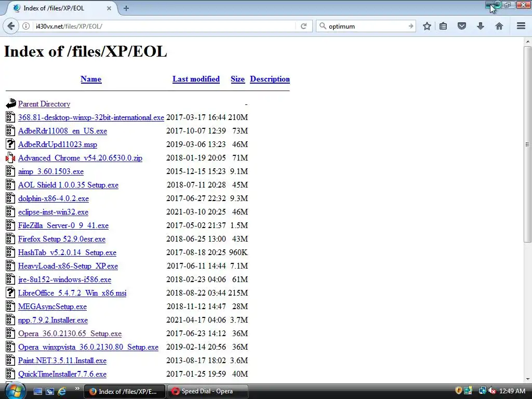Expand the quick launch overflow chevron

pyautogui.click(x=77, y=389)
